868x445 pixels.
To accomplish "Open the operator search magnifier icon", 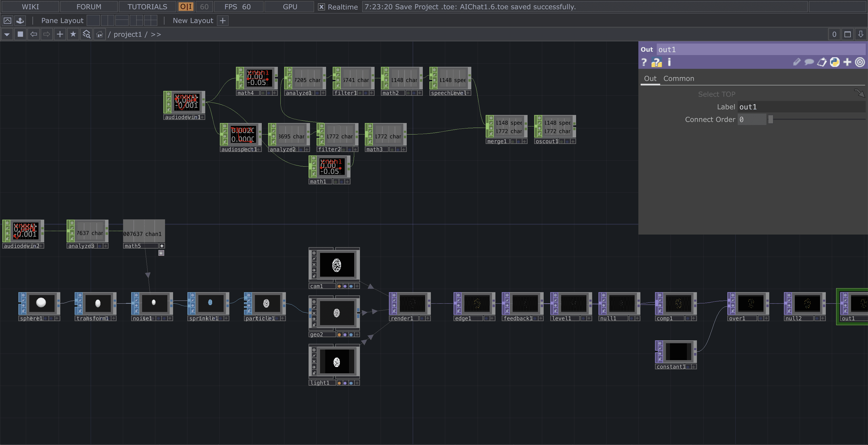I will point(87,34).
